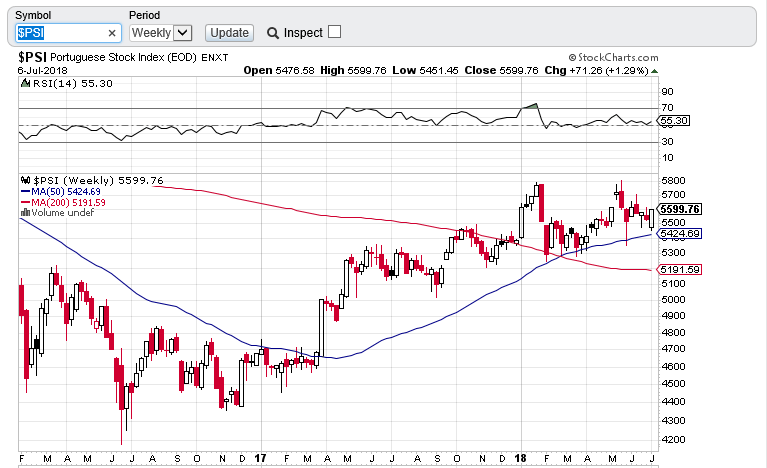
Task: Click the 4600 price axis label
Action: [x=673, y=366]
